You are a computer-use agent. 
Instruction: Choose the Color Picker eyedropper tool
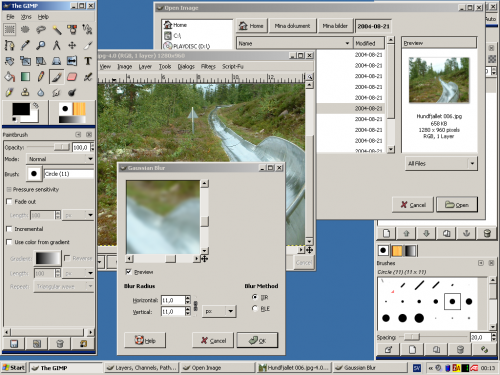coord(25,45)
